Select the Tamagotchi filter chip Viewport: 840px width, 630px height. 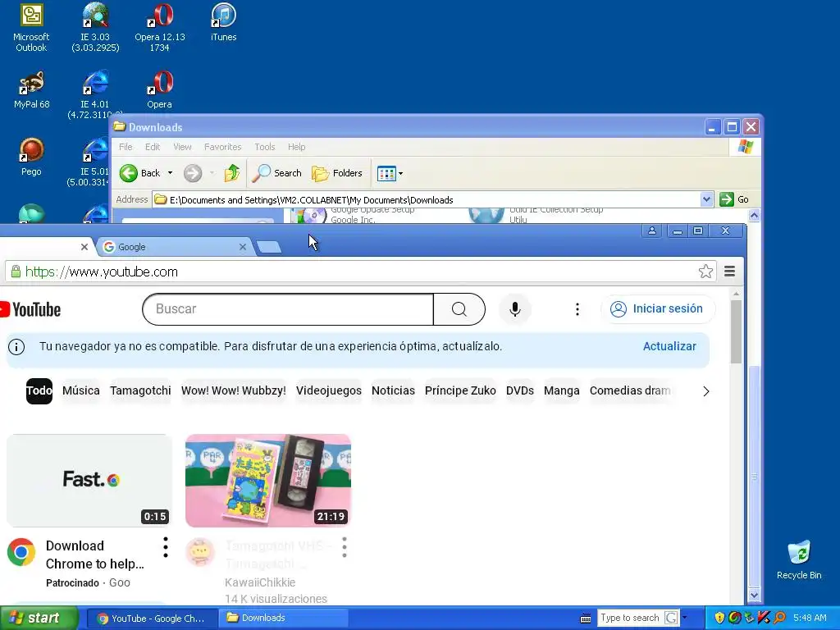click(x=140, y=390)
